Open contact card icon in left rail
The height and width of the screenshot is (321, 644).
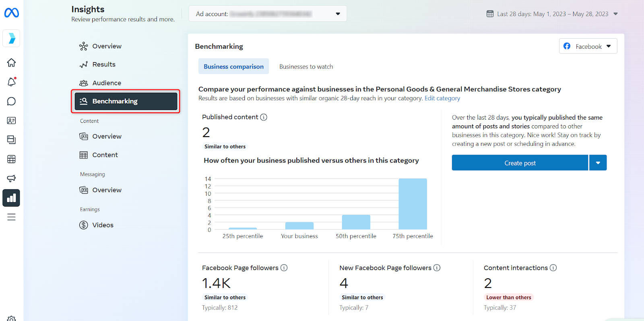(11, 120)
